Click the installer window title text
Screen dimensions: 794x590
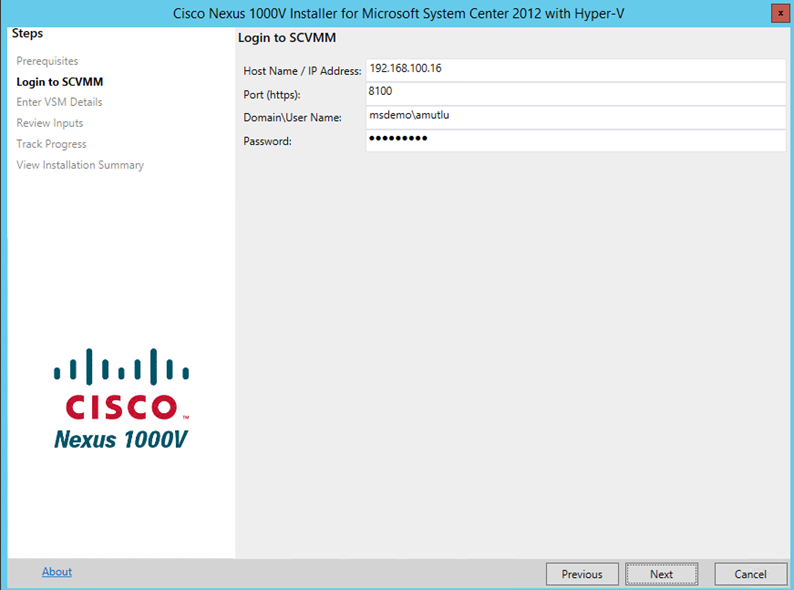(399, 13)
